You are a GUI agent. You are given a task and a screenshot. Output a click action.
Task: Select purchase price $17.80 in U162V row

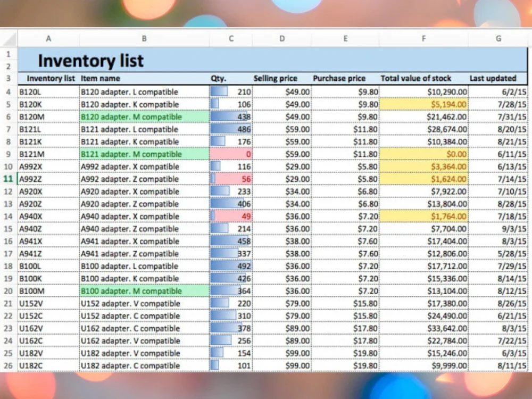click(345, 328)
